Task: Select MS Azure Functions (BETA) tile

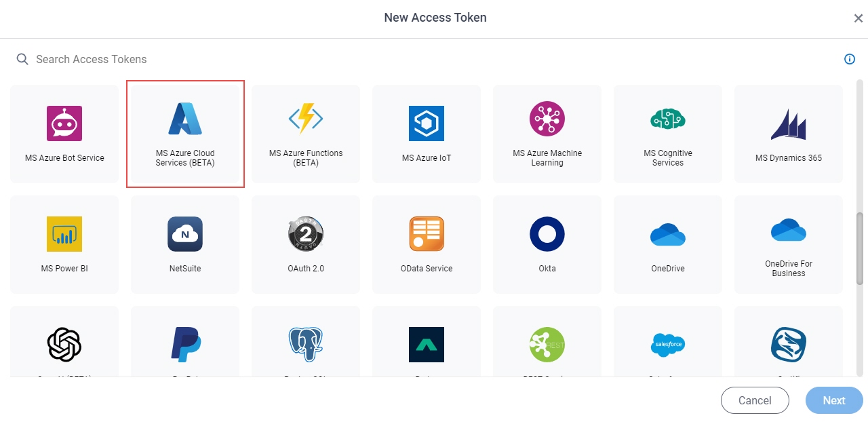Action: tap(306, 134)
